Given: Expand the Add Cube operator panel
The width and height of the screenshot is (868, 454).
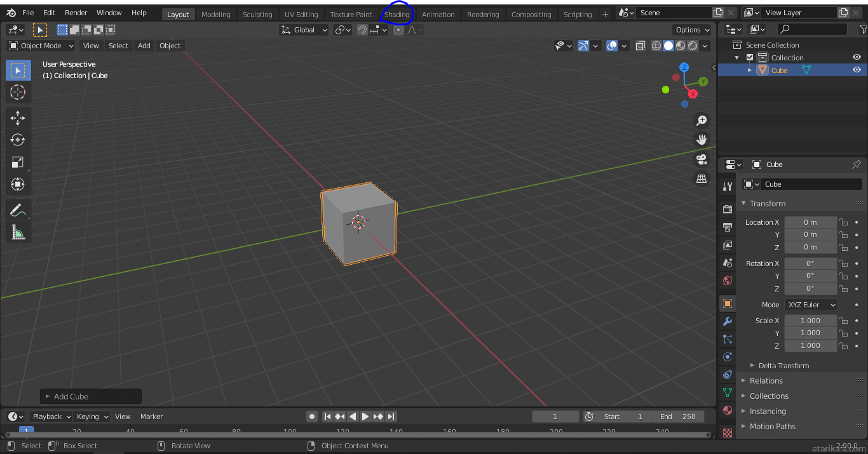Looking at the screenshot, I should [91, 397].
